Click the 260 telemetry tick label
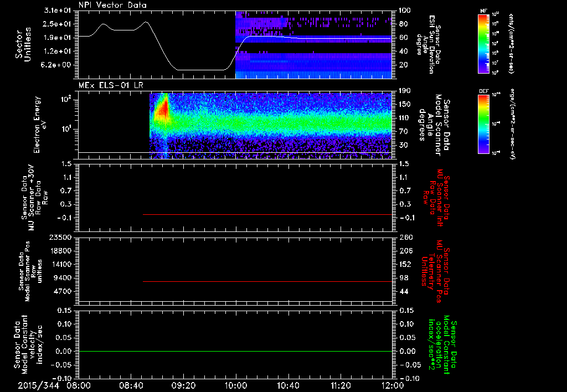 pos(406,237)
